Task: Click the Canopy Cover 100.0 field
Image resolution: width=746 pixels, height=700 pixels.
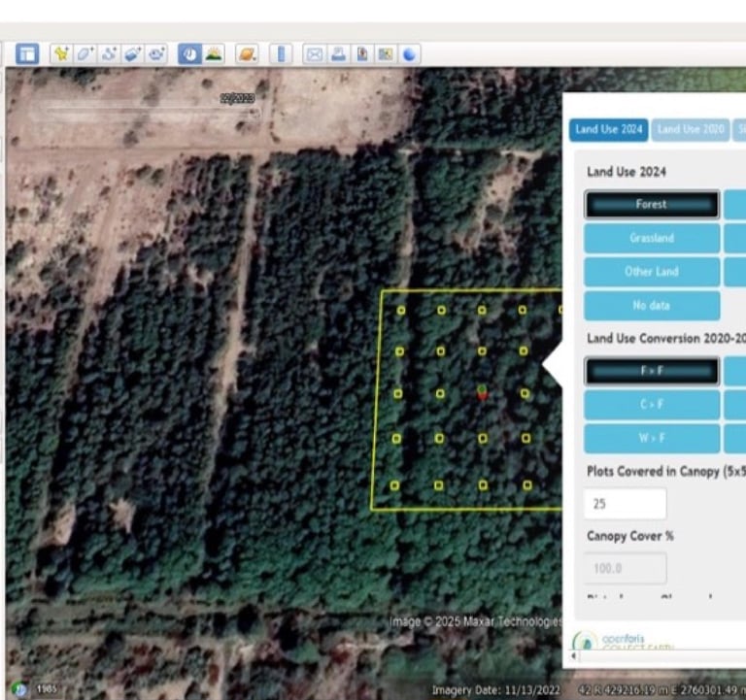Action: pyautogui.click(x=626, y=568)
